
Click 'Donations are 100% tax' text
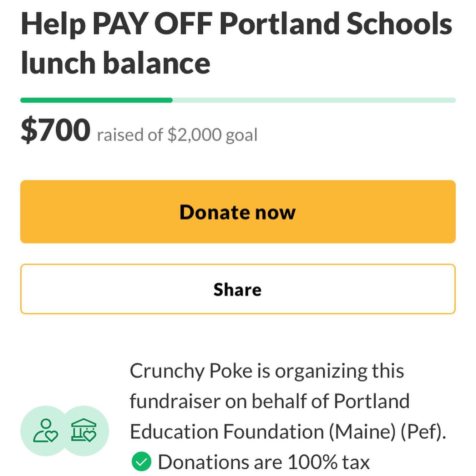coord(264,462)
